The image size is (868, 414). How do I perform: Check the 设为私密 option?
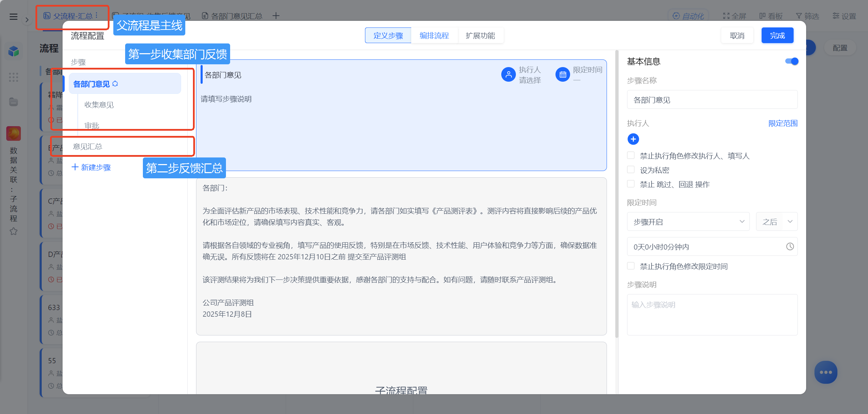631,169
